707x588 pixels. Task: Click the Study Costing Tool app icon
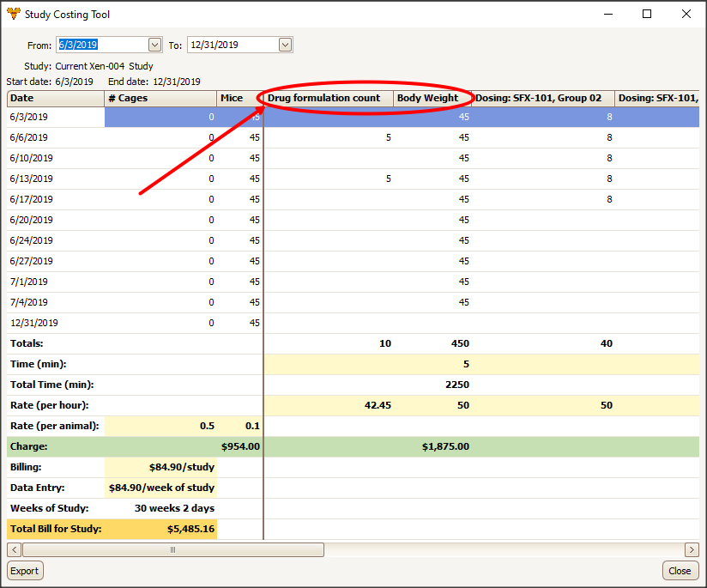point(14,14)
